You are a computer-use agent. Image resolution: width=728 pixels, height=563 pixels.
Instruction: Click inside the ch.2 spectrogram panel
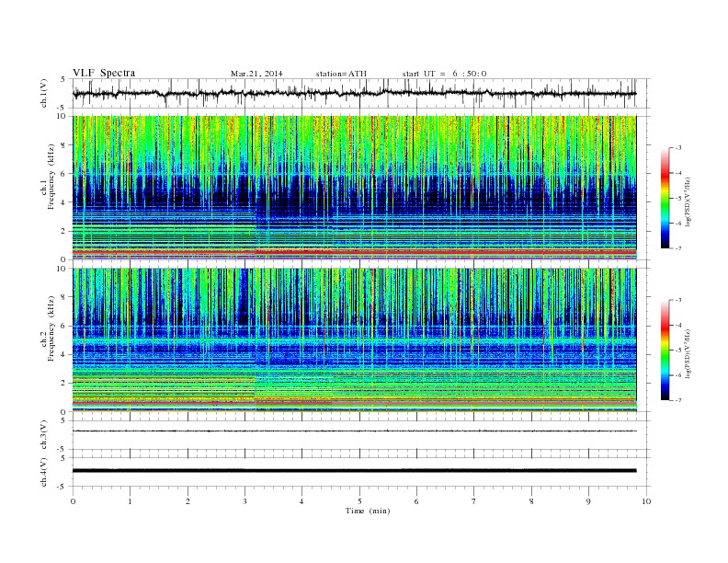pos(355,339)
